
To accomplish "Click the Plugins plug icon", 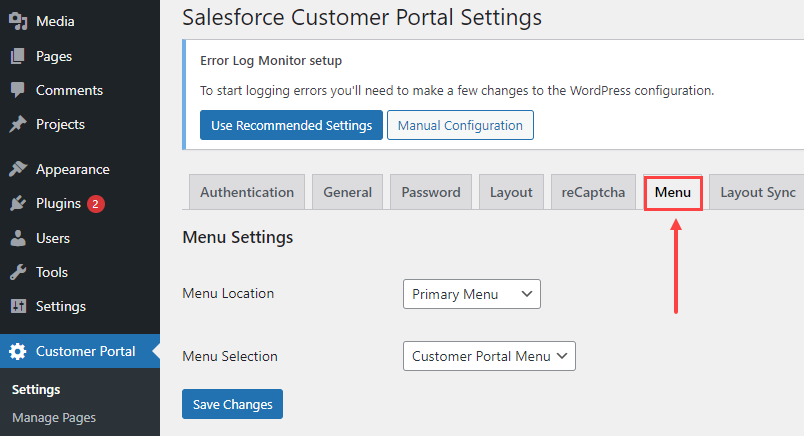I will (x=18, y=204).
